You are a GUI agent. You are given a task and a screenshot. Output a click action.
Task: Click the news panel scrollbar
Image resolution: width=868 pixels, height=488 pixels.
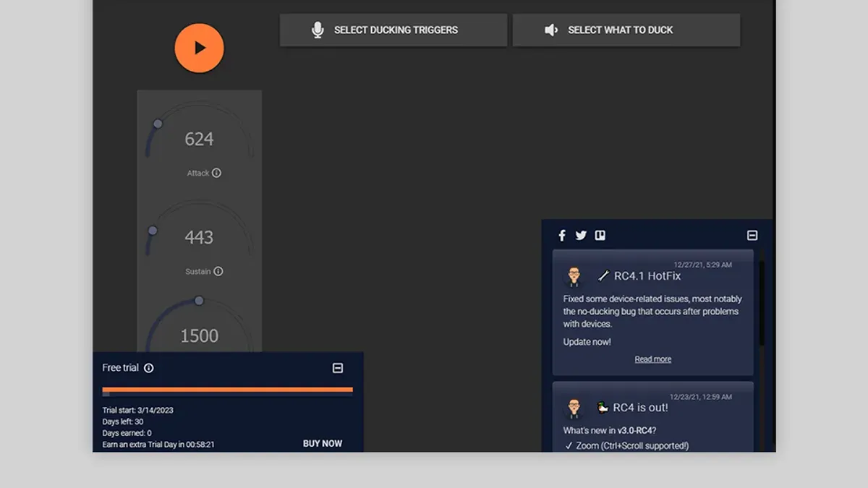pyautogui.click(x=761, y=304)
